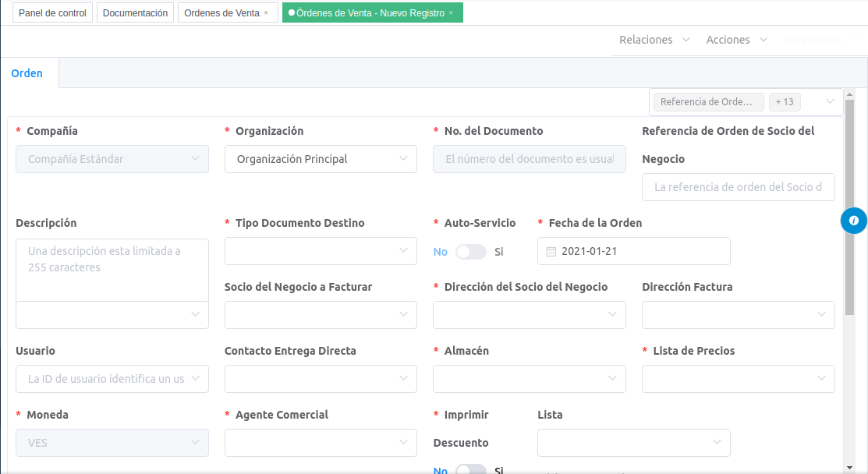Click calendar icon in Fecha de la Orden
Viewport: 868px width, 474px height.
click(x=551, y=252)
